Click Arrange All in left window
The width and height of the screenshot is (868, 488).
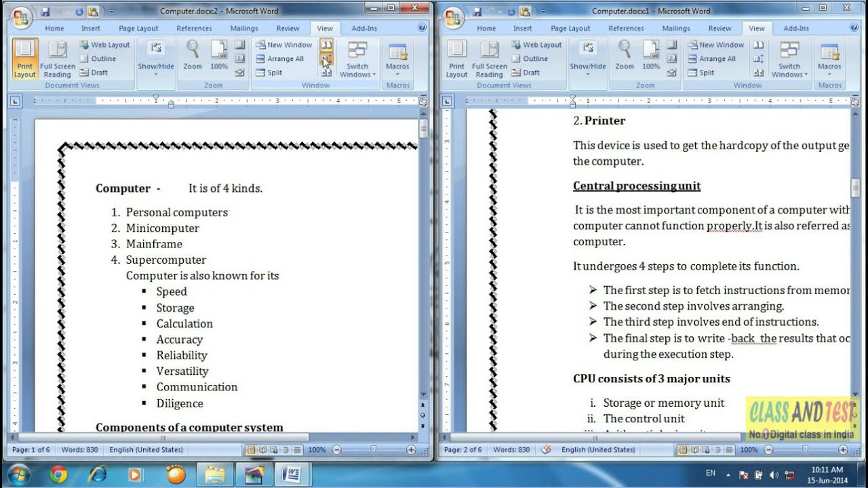(x=279, y=58)
